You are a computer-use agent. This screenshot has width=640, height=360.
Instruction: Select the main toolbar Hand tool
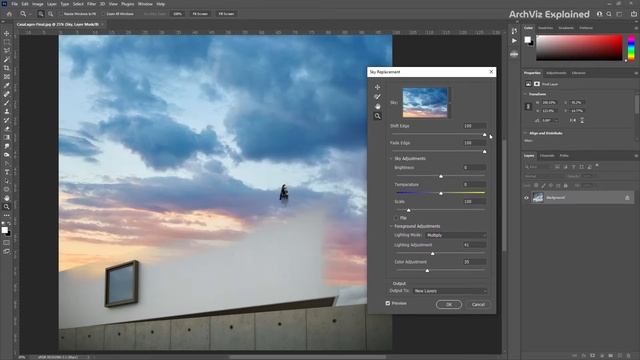tap(7, 198)
